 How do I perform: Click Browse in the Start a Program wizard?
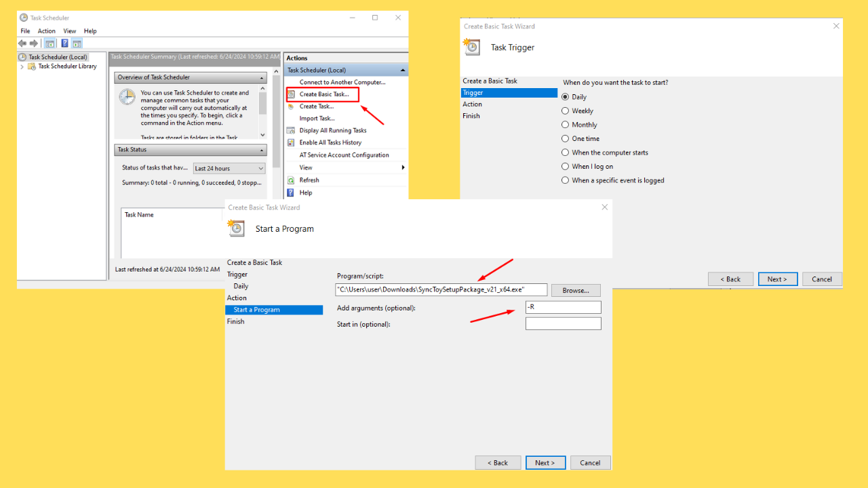(576, 290)
